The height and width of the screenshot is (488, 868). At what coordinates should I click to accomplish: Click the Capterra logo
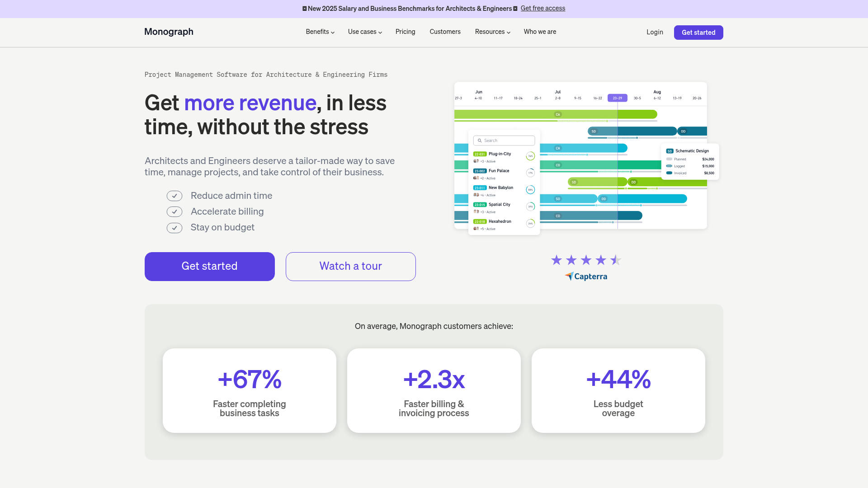(586, 276)
